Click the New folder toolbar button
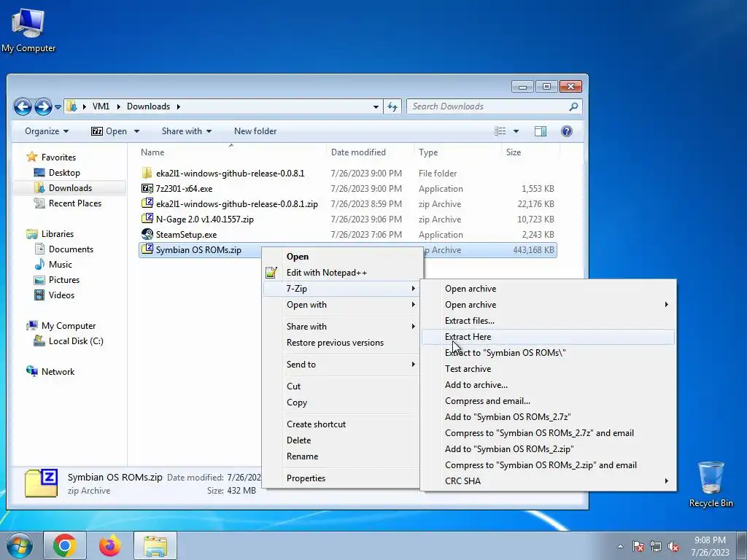The image size is (747, 560). pyautogui.click(x=255, y=131)
